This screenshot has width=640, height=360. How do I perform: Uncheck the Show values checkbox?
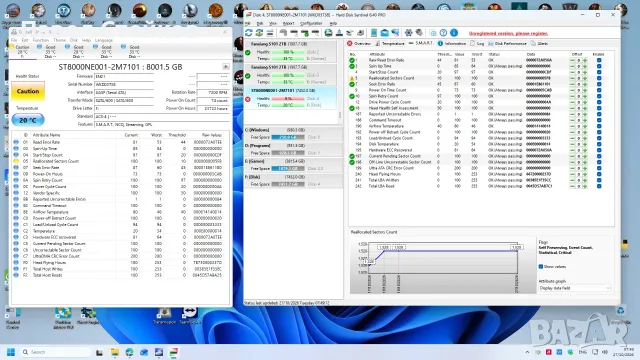(541, 267)
